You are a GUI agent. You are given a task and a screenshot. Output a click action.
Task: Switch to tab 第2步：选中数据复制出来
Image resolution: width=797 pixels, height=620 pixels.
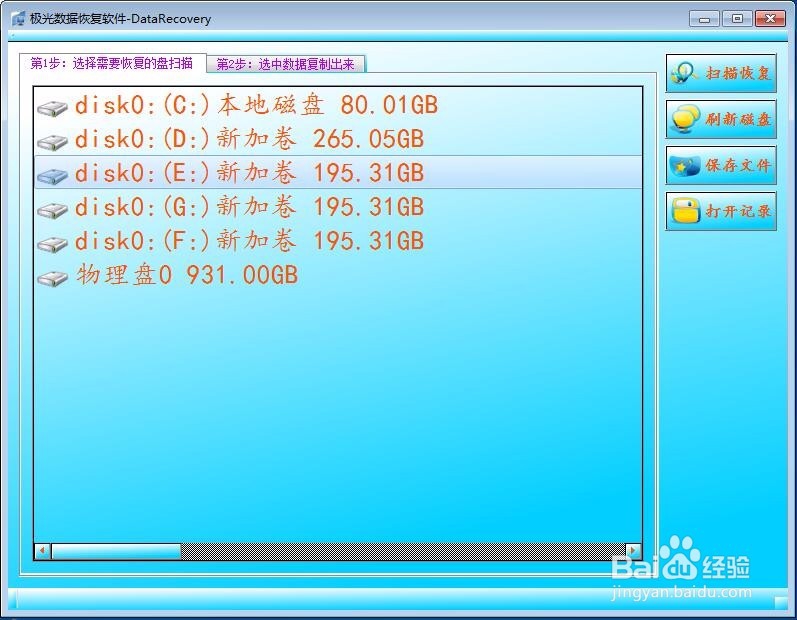pyautogui.click(x=286, y=64)
